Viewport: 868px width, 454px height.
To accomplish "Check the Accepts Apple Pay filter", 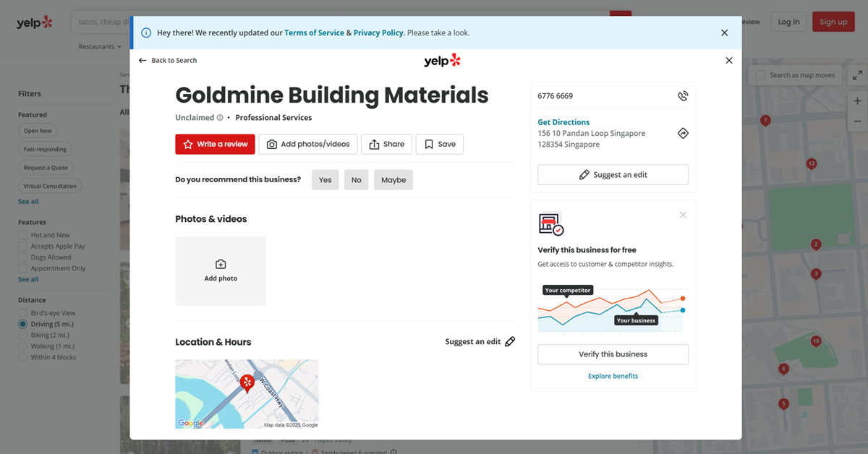I will click(22, 246).
